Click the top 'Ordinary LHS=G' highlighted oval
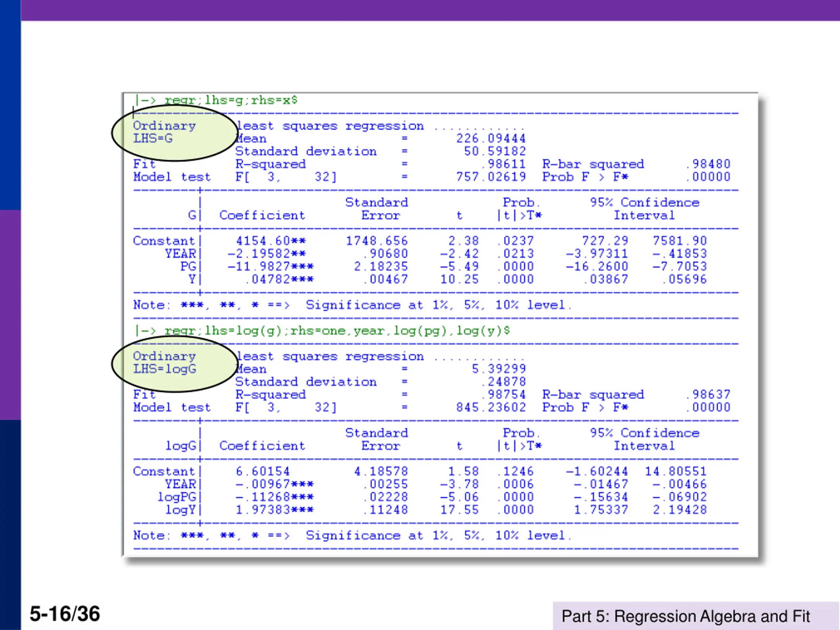This screenshot has height=630, width=840. (174, 133)
